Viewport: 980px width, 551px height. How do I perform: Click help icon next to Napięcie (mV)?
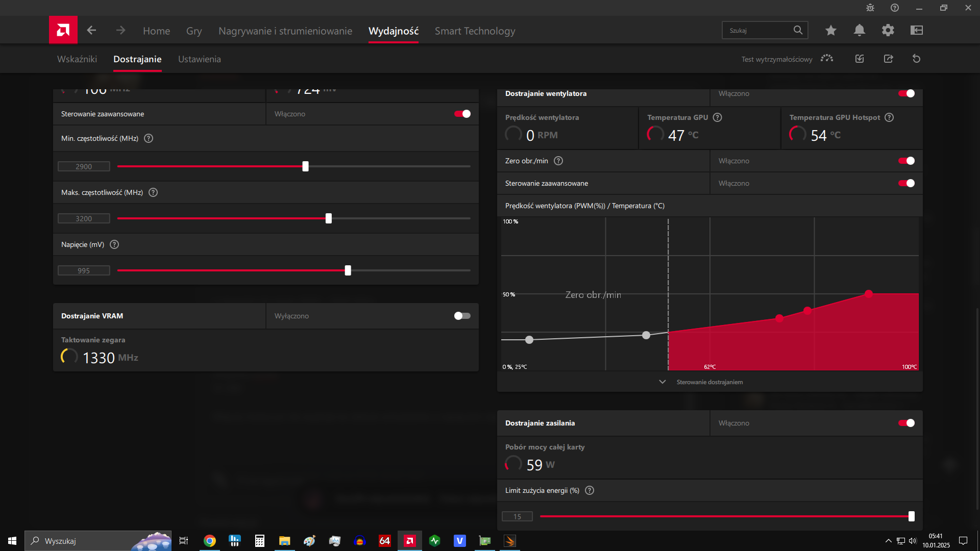(x=114, y=244)
